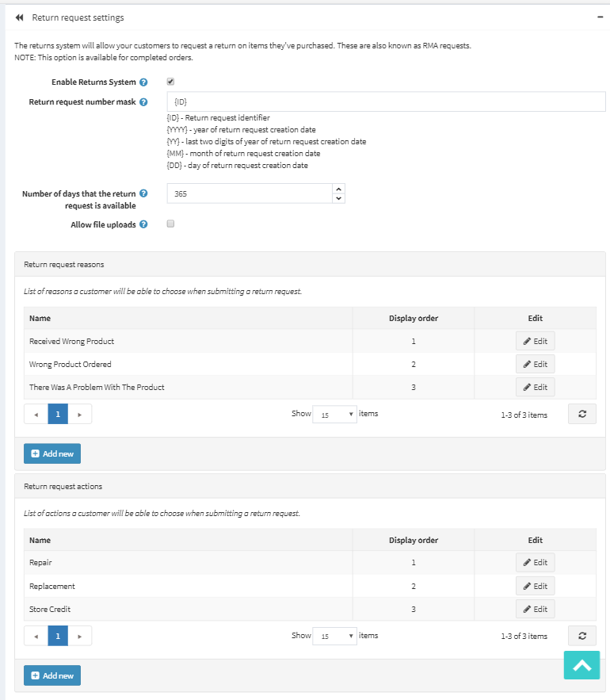Uncheck the Enable Returns System checkbox

pyautogui.click(x=170, y=81)
